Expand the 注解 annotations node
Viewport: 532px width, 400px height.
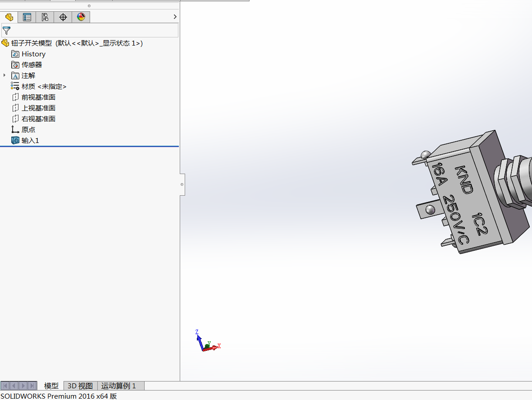[x=5, y=75]
